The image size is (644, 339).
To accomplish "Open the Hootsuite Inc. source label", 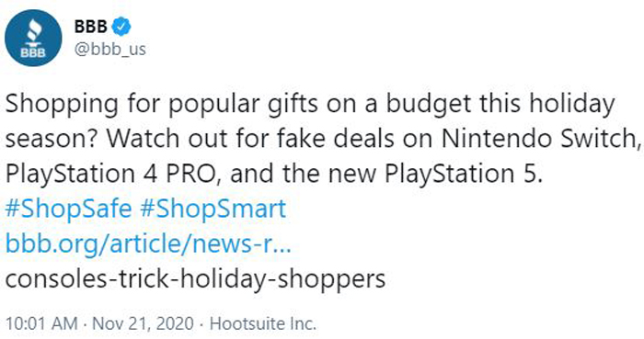I will tap(263, 323).
